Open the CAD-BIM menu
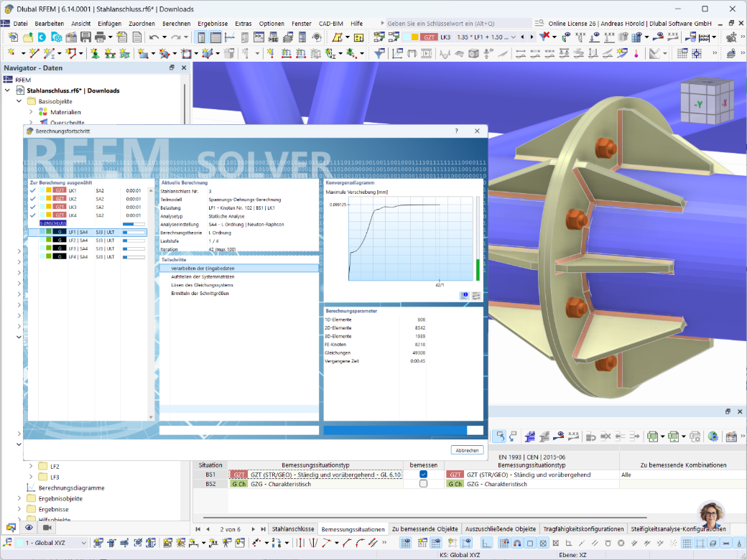747x560 pixels. [x=330, y=23]
